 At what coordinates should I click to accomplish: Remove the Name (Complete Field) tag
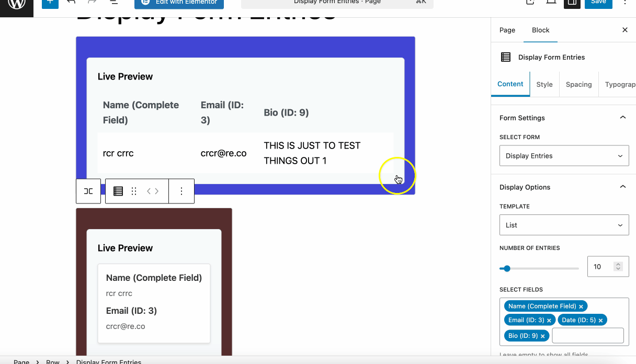pyautogui.click(x=581, y=306)
